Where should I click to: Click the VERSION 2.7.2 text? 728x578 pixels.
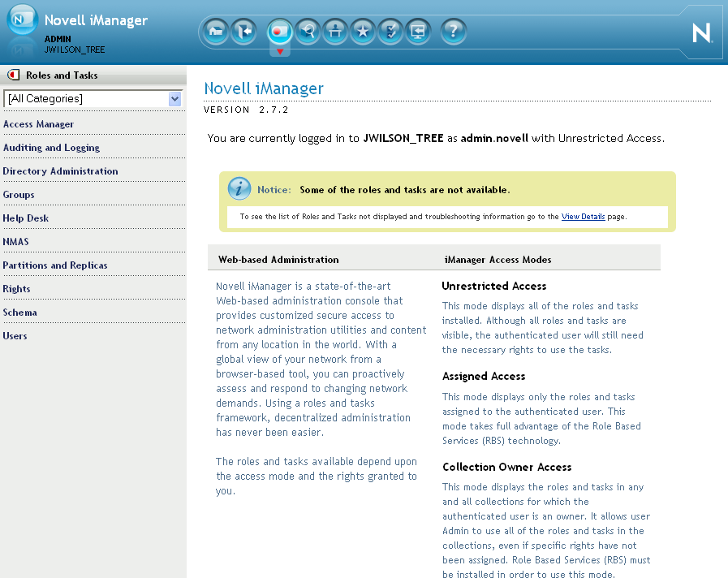pos(246,110)
